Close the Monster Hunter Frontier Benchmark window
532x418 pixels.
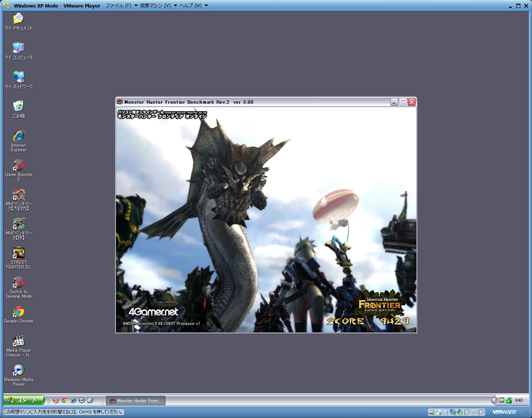(x=412, y=102)
